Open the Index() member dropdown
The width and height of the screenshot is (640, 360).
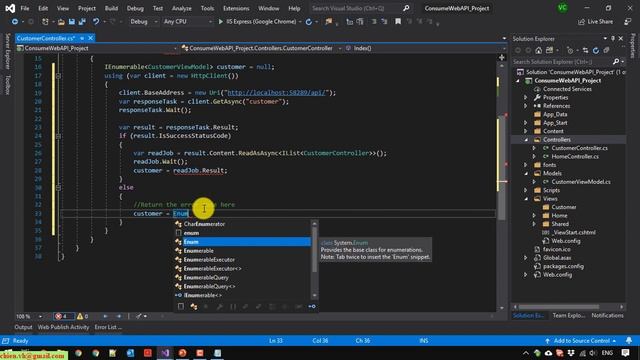click(x=424, y=48)
